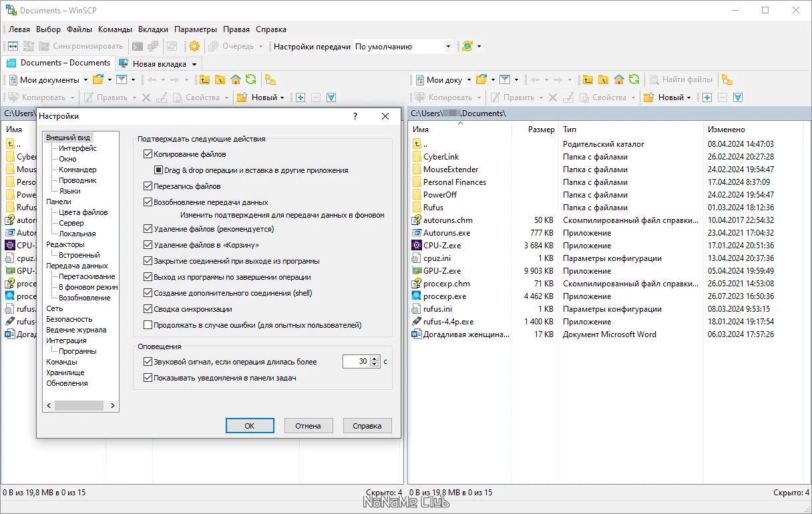Uncheck the Перезапись файлов checkbox
Image resolution: width=812 pixels, height=514 pixels.
[x=148, y=186]
